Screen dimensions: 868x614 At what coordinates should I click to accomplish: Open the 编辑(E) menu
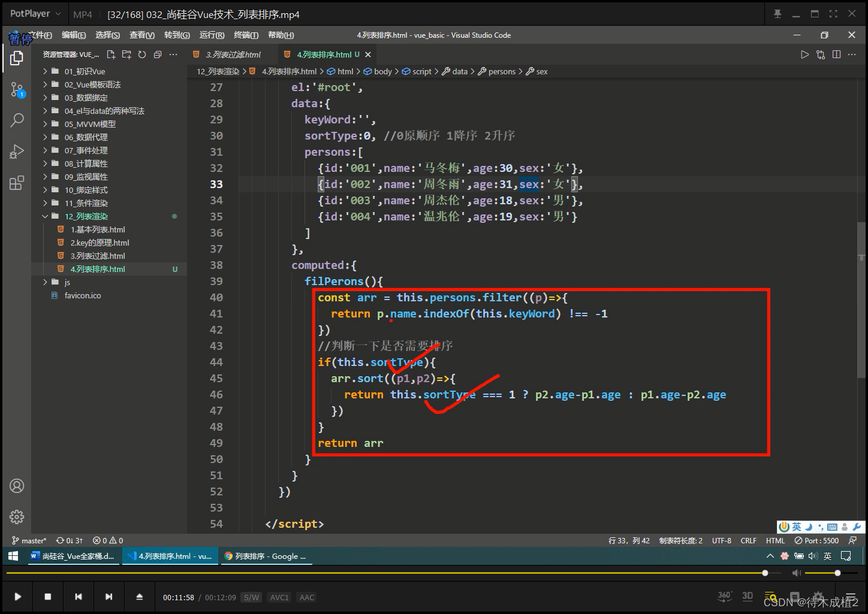(x=74, y=35)
